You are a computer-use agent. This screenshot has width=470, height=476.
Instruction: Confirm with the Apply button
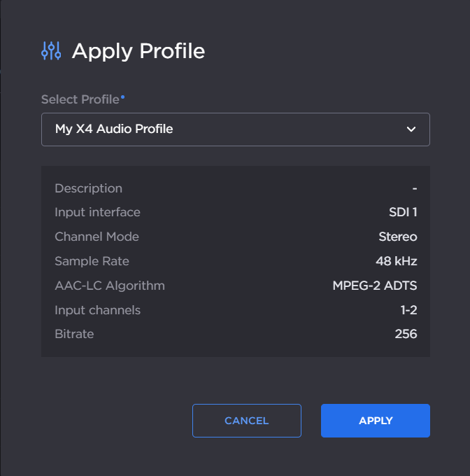coord(375,421)
